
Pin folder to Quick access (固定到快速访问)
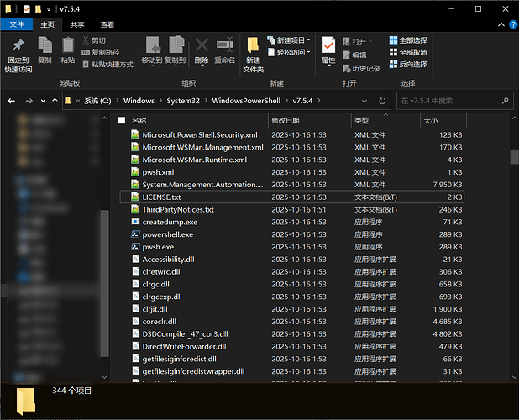pos(18,55)
